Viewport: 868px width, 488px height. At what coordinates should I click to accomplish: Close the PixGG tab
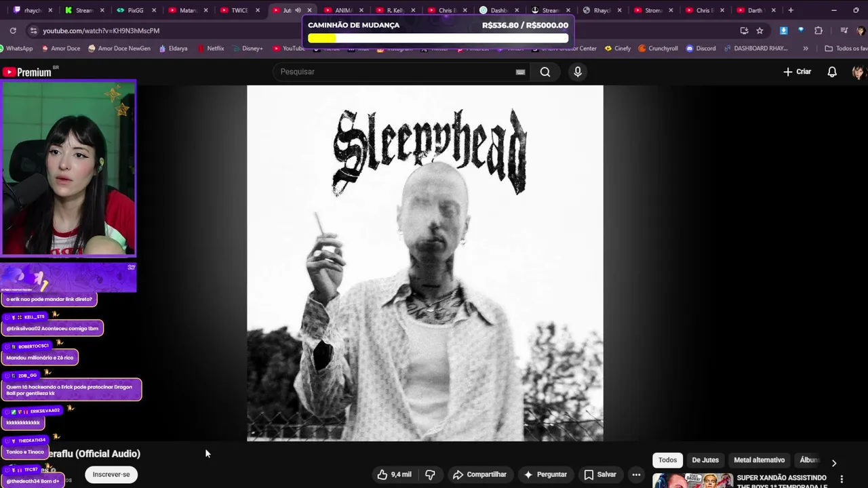[154, 10]
